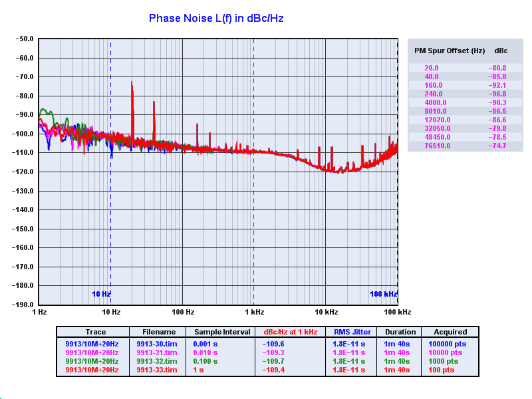Viewport: 532px width, 399px height.
Task: Click the blue 10 Hz marker label in plot
Action: [101, 294]
